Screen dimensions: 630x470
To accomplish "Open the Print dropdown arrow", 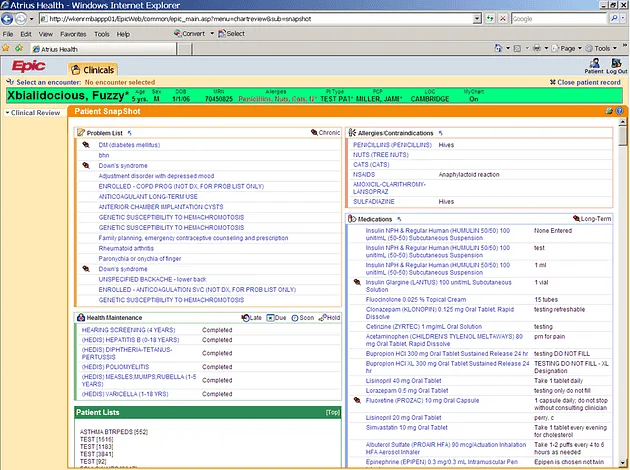I will click(x=546, y=48).
